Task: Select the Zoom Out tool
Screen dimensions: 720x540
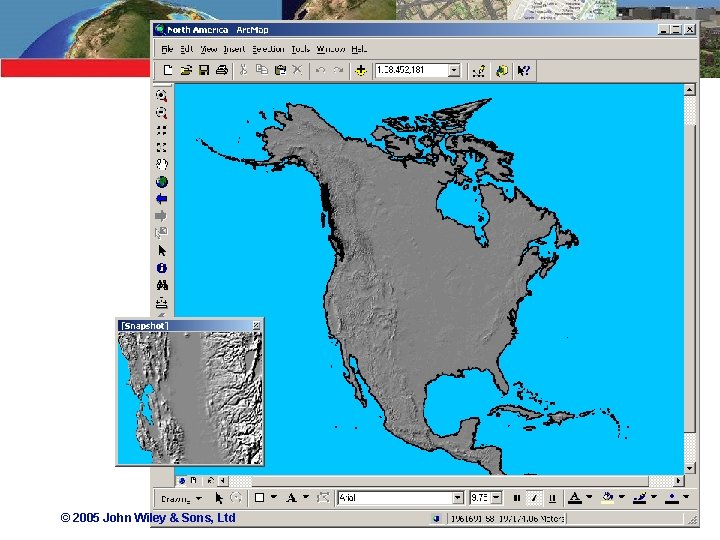Action: 161,113
